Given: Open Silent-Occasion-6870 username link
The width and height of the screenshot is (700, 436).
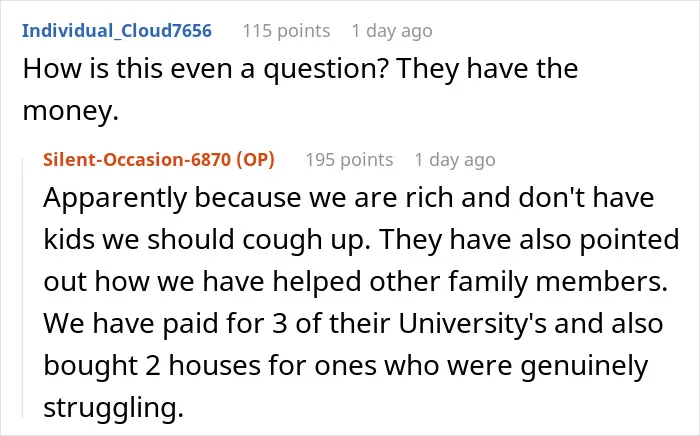Looking at the screenshot, I should 137,159.
